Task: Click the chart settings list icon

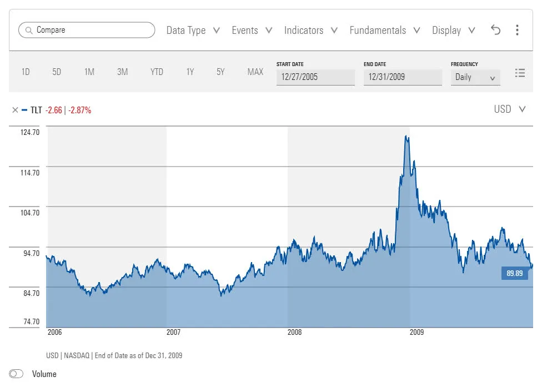Action: tap(520, 72)
